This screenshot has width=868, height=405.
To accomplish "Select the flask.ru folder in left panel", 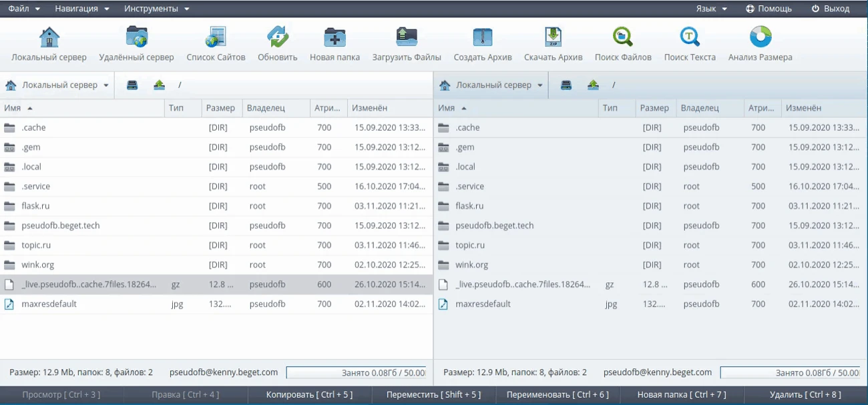I will pyautogui.click(x=37, y=206).
